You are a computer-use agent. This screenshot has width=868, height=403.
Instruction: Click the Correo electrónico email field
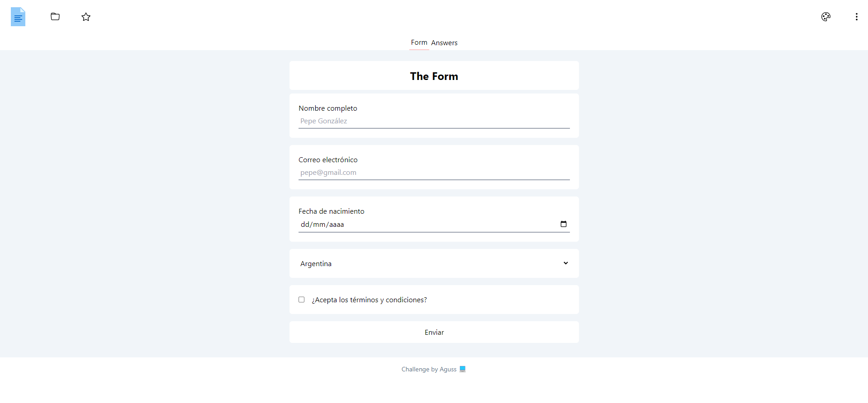(433, 173)
